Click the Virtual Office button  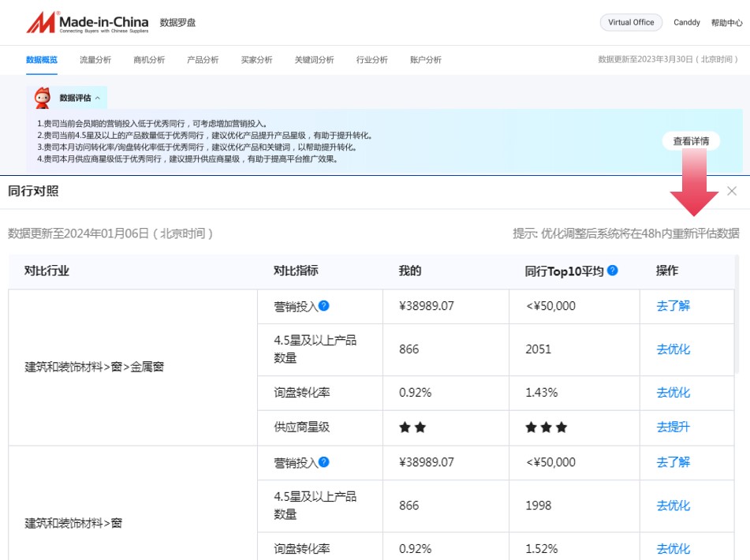click(631, 22)
